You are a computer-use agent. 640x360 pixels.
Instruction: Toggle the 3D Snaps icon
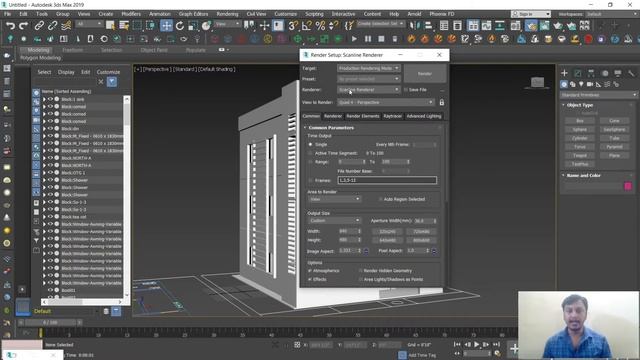click(x=293, y=26)
